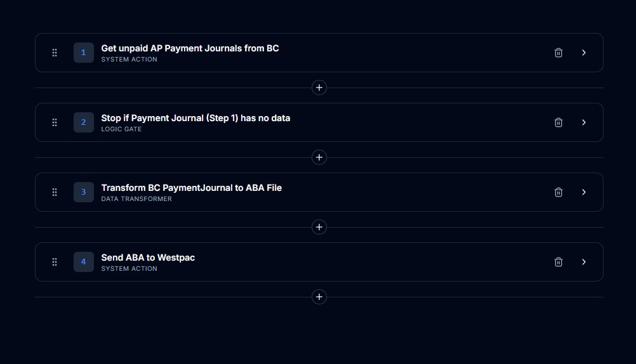Expand the Get unpaid AP Payment Journals step
Image resolution: width=636 pixels, height=364 pixels.
pyautogui.click(x=584, y=53)
